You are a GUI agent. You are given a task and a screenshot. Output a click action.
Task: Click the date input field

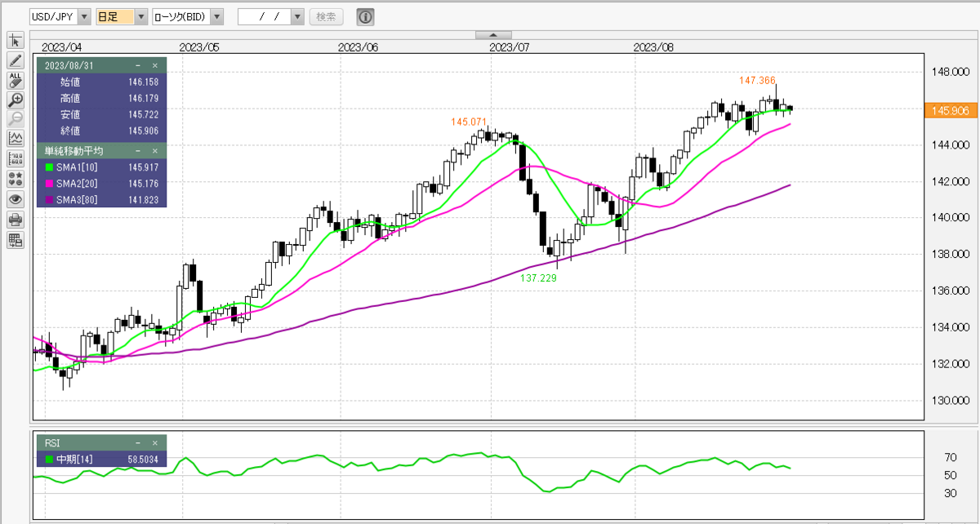(264, 16)
